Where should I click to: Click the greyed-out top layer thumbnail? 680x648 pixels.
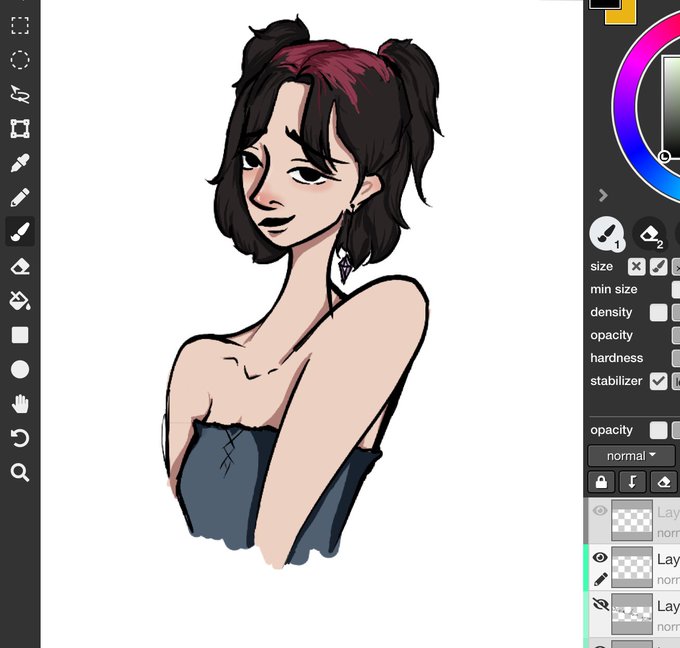click(x=632, y=520)
